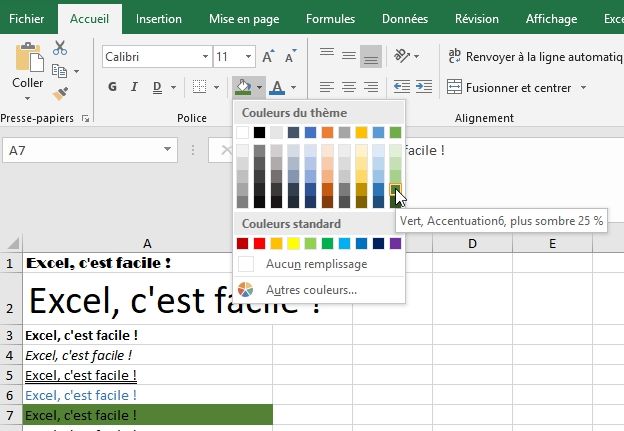Pick standard yellow color swatch
Viewport: 624px width, 431px height.
point(293,243)
